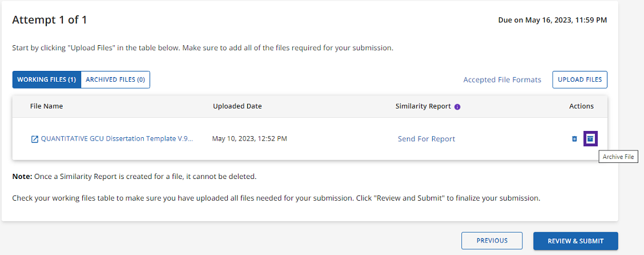Click Send For Report link
Viewport: 644px width, 255px height.
[426, 139]
